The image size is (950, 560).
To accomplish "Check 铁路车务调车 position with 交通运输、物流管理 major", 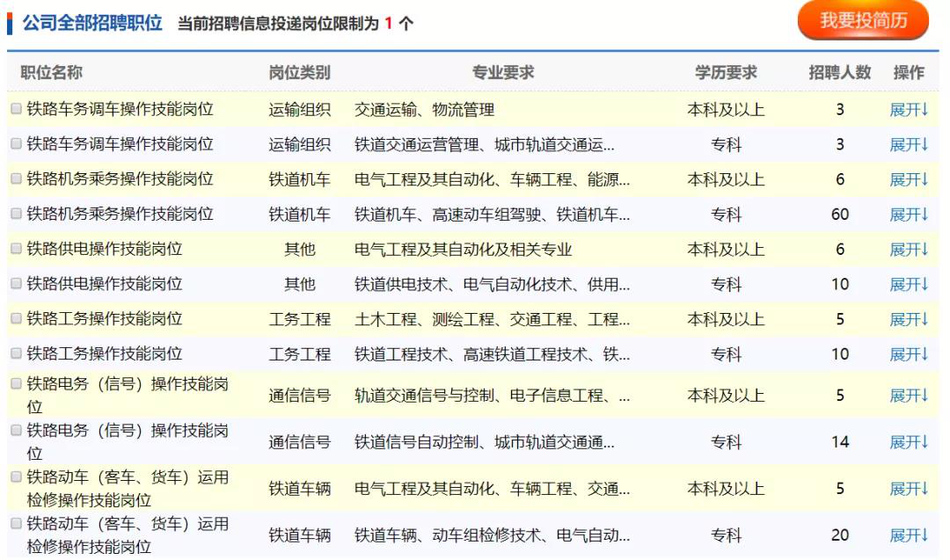I will [16, 110].
